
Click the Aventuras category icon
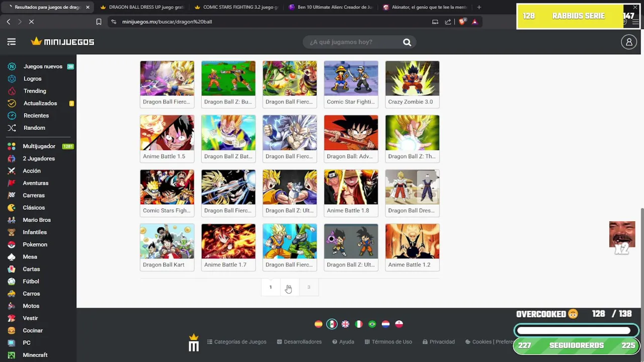point(12,183)
